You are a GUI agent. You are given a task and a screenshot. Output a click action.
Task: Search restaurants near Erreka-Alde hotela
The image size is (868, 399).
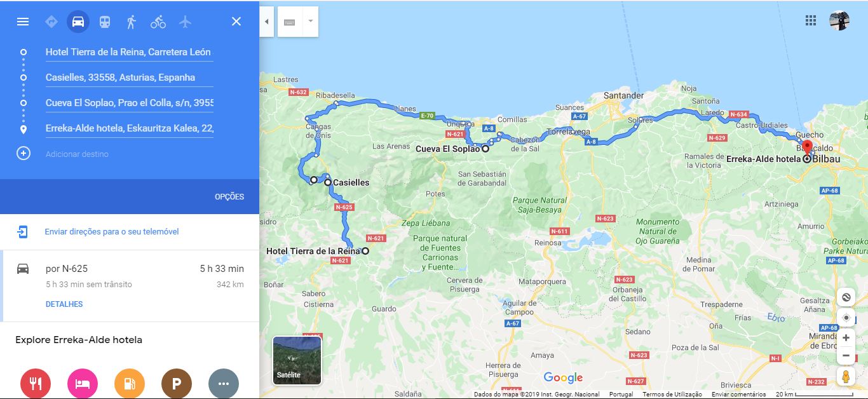(36, 384)
